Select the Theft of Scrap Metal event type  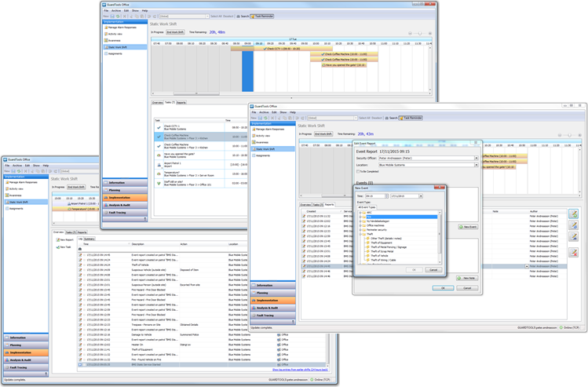tap(382, 251)
